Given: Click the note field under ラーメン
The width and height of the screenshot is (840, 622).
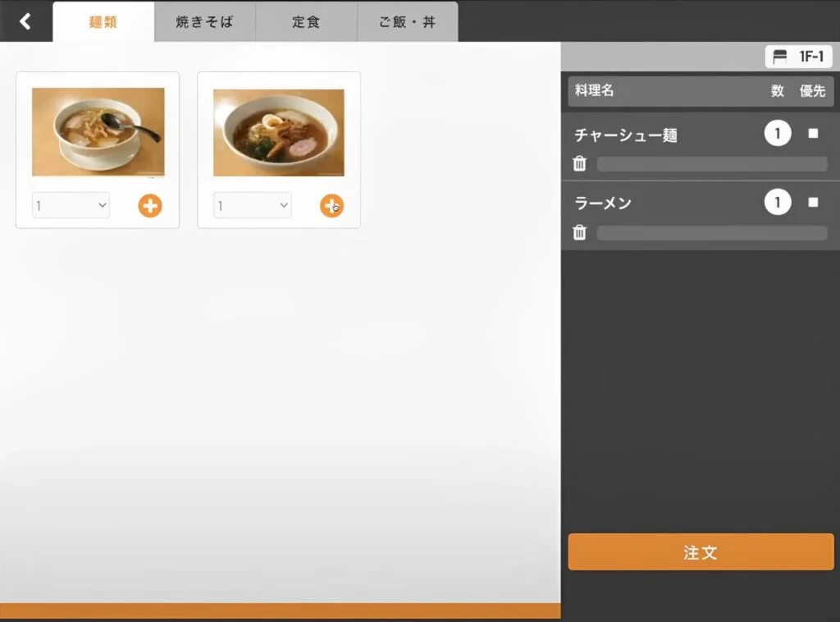Looking at the screenshot, I should coord(711,233).
